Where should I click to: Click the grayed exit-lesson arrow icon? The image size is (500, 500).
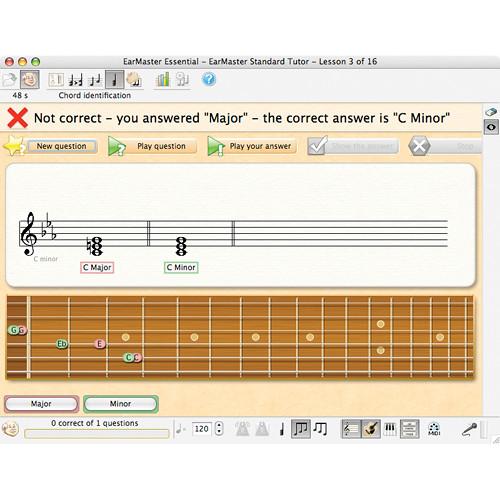pos(9,80)
